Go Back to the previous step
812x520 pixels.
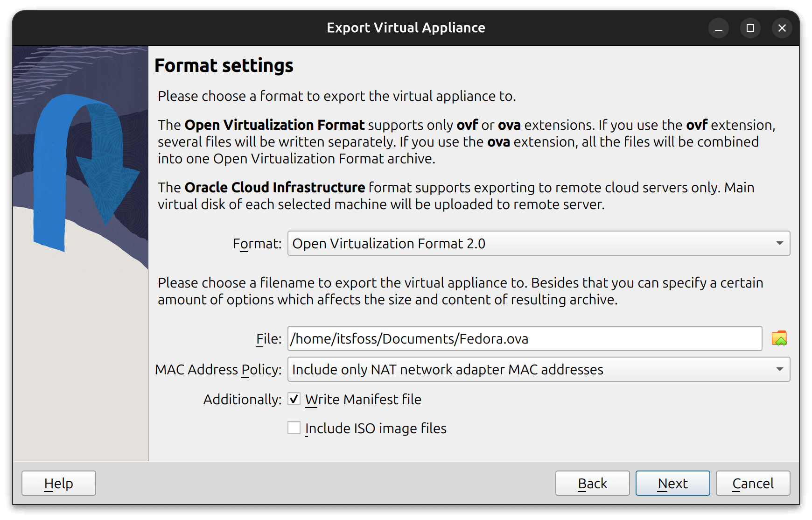[592, 483]
